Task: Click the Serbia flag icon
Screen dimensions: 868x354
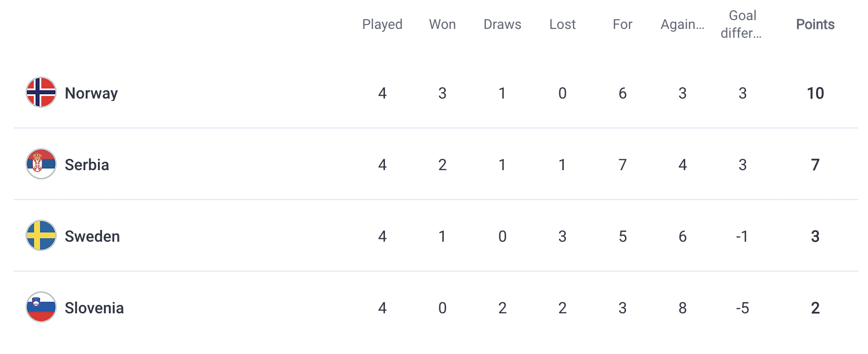Action: coord(41,164)
